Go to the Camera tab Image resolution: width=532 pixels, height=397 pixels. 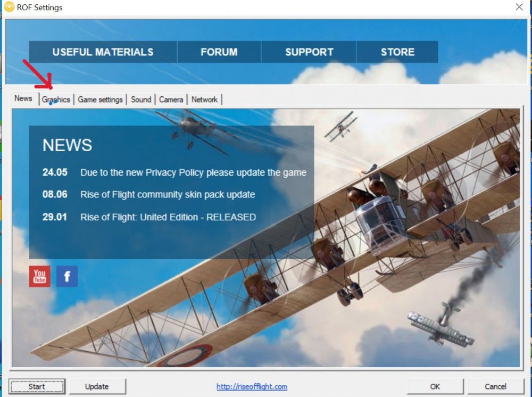pyautogui.click(x=171, y=100)
